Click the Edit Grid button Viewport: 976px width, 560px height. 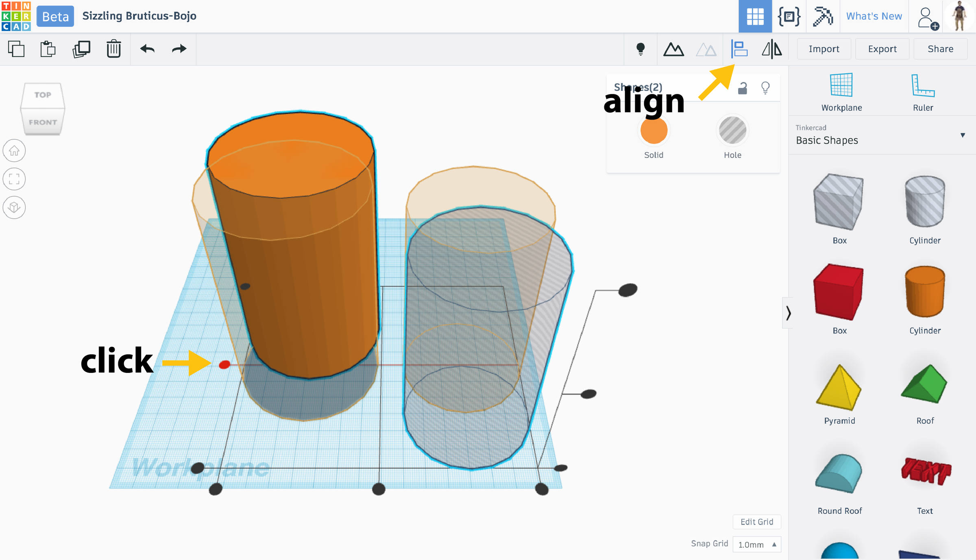pos(757,522)
